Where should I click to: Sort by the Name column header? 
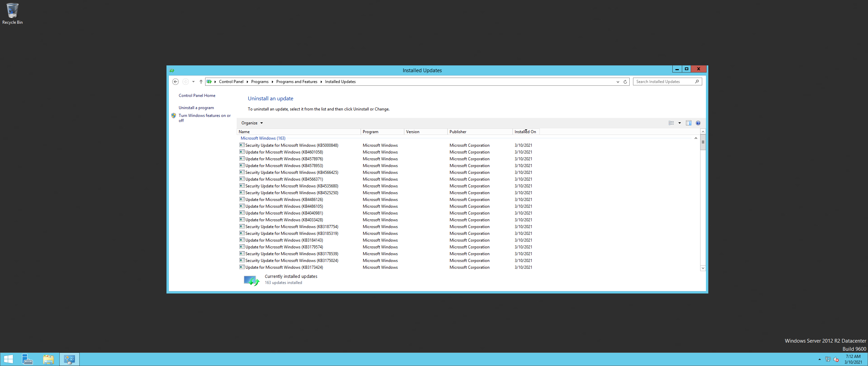298,132
